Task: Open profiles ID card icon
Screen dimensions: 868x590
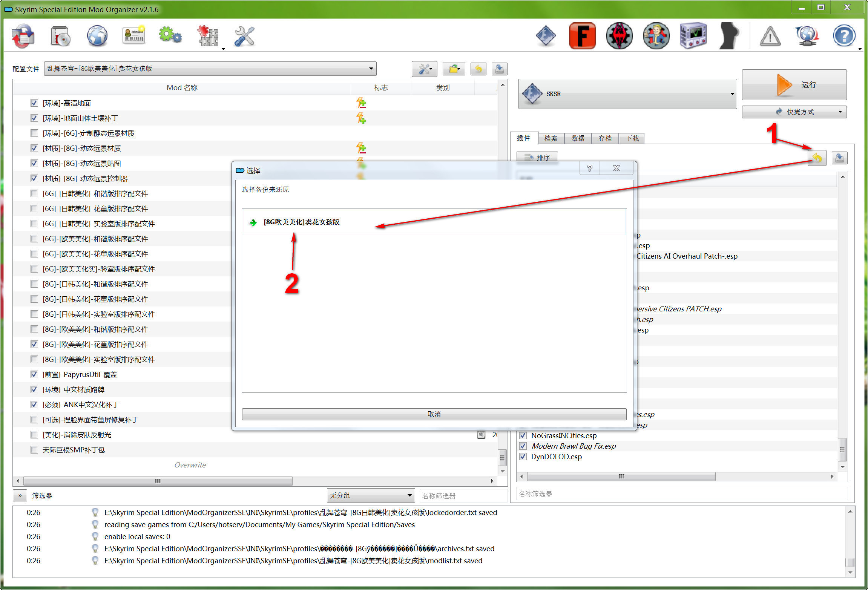Action: 134,36
